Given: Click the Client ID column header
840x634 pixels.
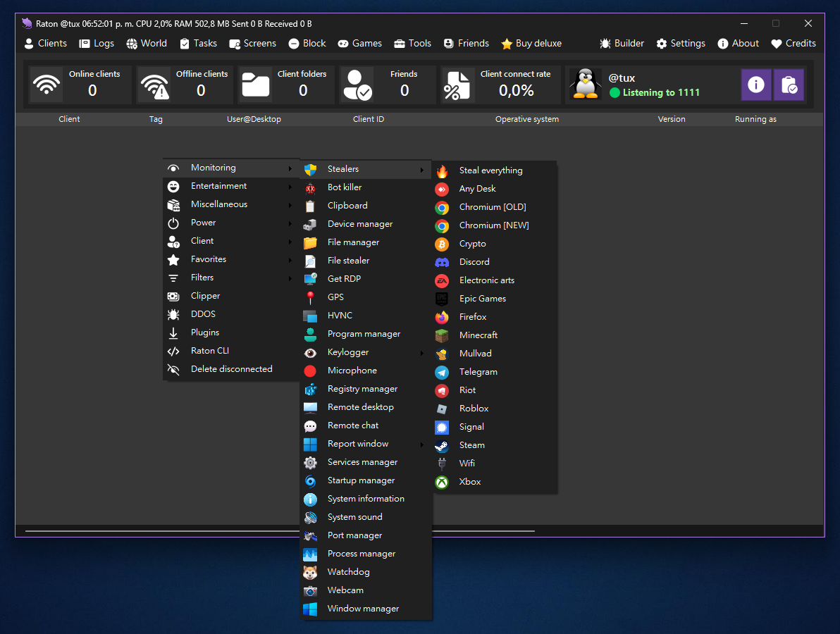Looking at the screenshot, I should click(369, 119).
